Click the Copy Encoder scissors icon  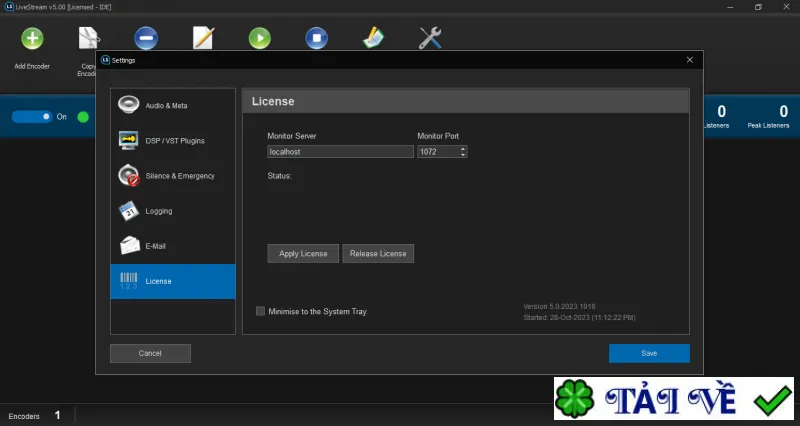pos(89,38)
